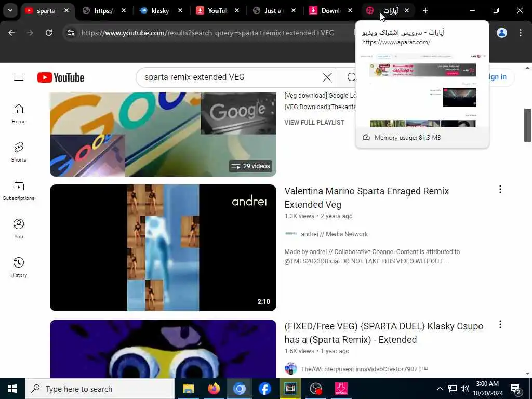
Task: Open notification center with 2 notifications
Action: (x=516, y=389)
